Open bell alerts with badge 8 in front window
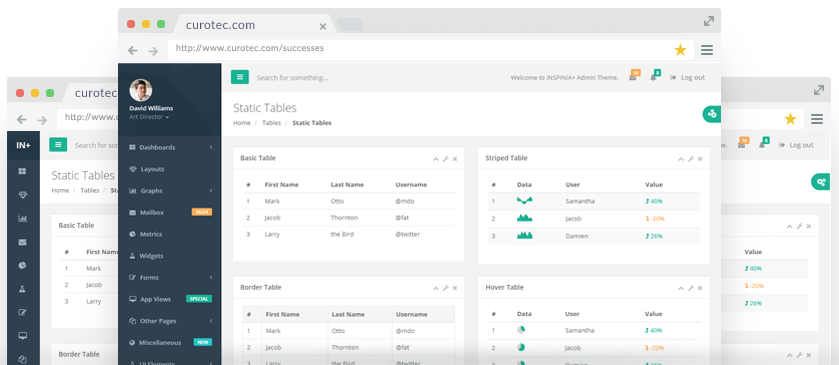Screen dimensions: 839x365 654,75
